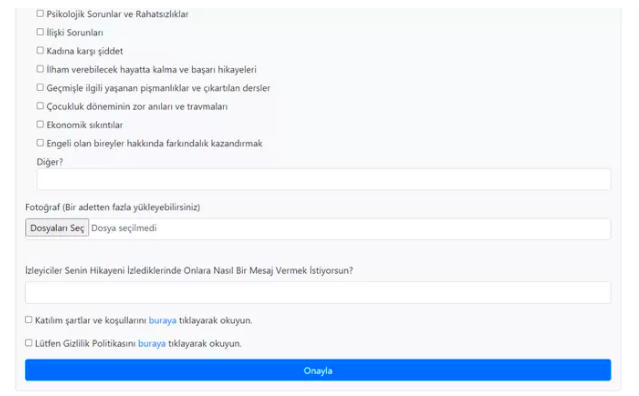The width and height of the screenshot is (639, 396).
Task: Click the Diğer? label
Action: pyautogui.click(x=50, y=162)
